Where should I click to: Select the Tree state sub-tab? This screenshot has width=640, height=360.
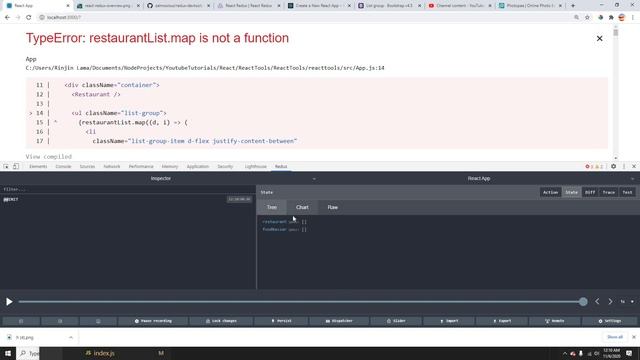point(272,207)
